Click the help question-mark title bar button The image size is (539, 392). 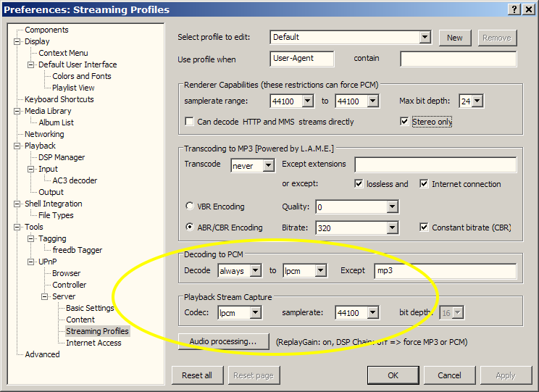514,9
